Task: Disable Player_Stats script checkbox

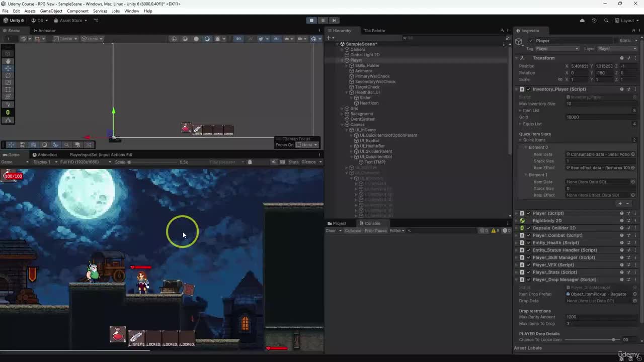Action: click(528, 272)
